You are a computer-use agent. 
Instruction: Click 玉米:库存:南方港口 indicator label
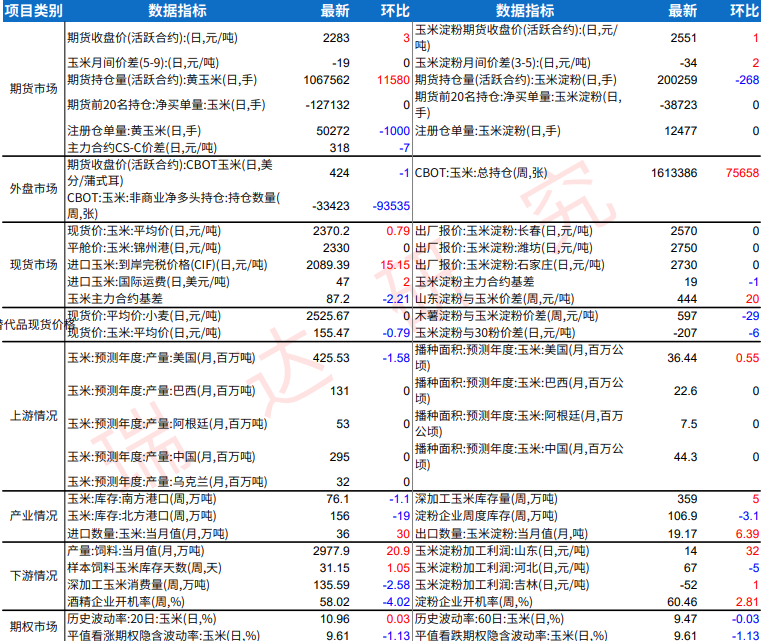click(x=142, y=499)
